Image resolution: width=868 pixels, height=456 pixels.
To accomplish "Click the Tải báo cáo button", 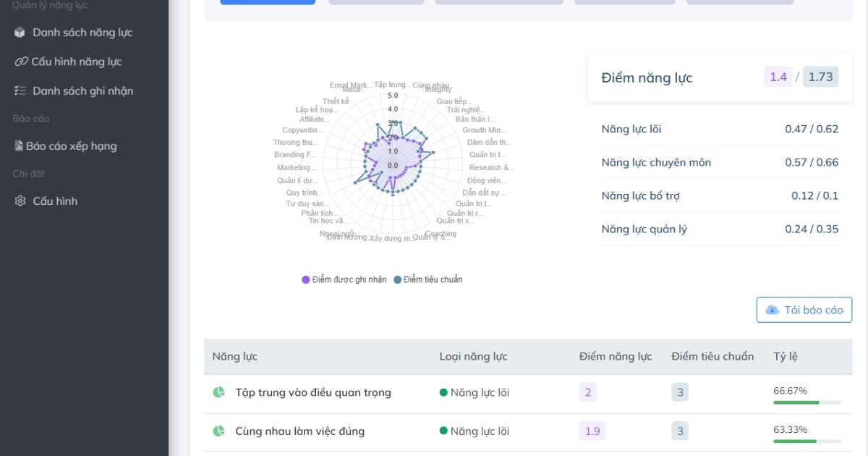I will coord(804,310).
